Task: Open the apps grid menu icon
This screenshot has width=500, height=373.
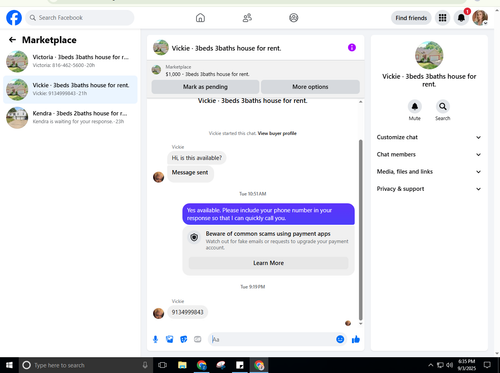Action: [442, 18]
